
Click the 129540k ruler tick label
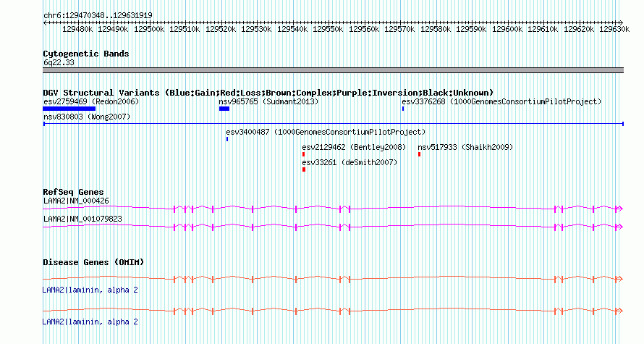pyautogui.click(x=292, y=29)
